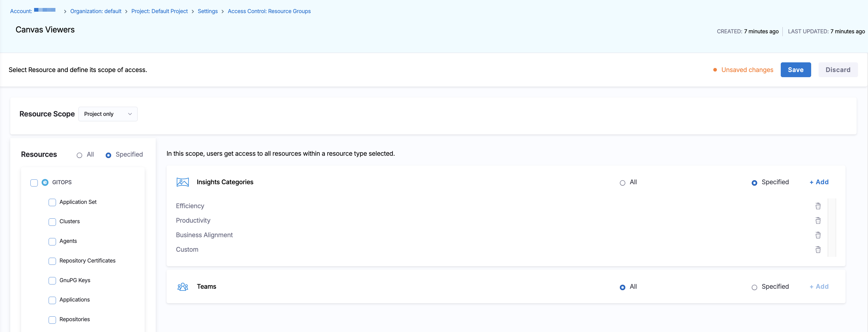Save the resource group changes
This screenshot has width=868, height=332.
(795, 70)
